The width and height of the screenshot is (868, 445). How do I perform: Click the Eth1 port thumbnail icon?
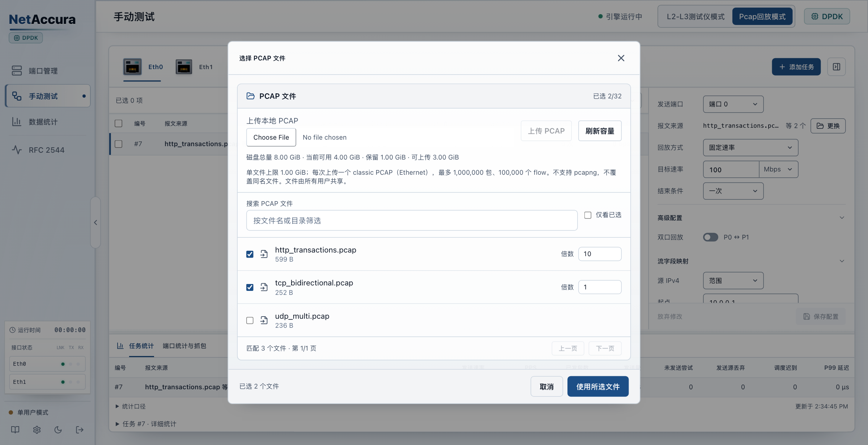tap(184, 67)
